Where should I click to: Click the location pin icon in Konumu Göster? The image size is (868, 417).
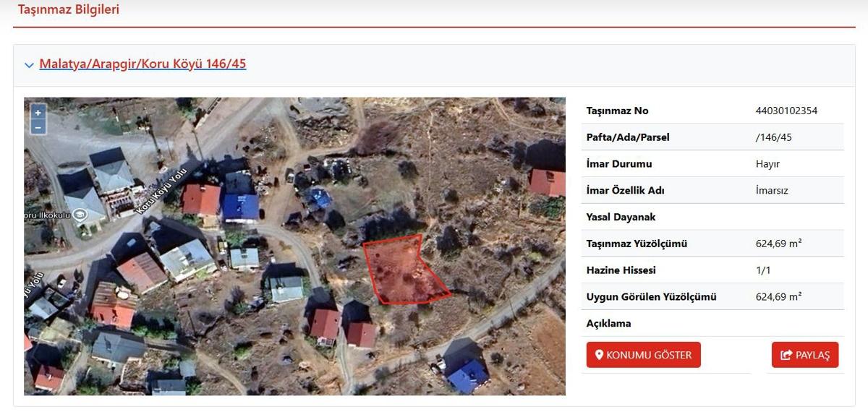[x=599, y=355]
